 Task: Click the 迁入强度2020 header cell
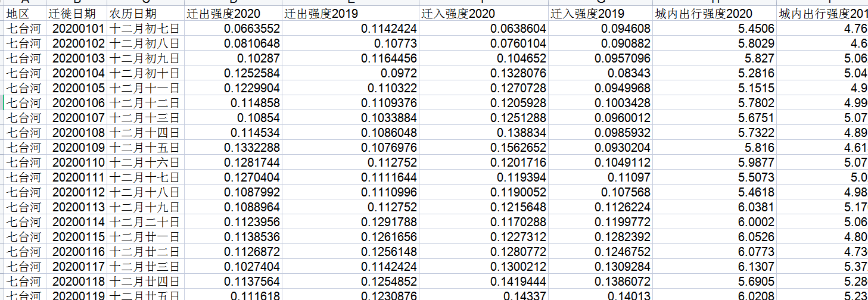point(484,14)
